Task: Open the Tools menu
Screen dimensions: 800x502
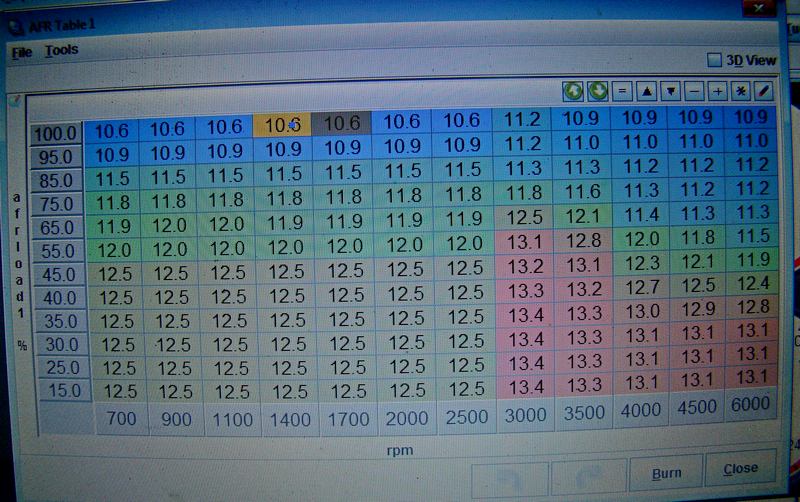Action: (x=61, y=50)
